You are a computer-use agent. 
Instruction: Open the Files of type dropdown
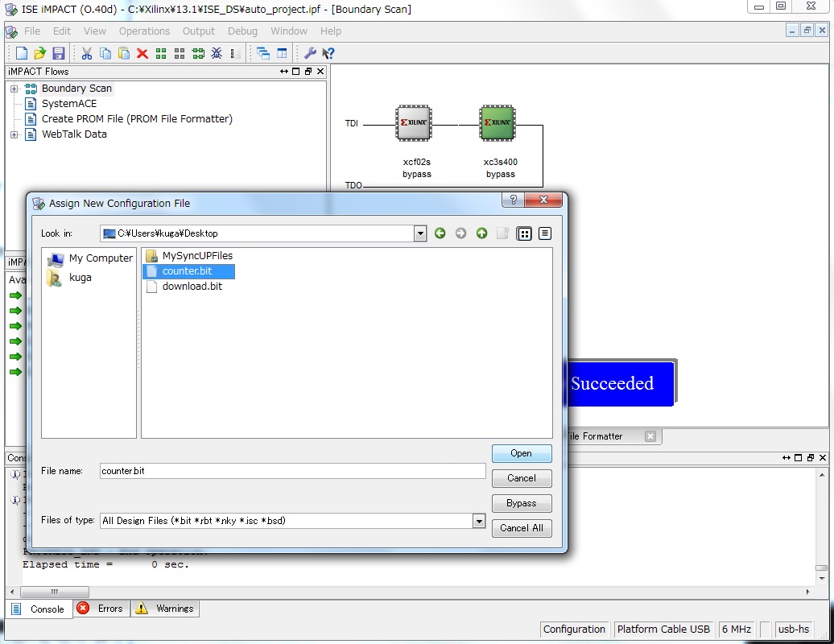(x=479, y=521)
